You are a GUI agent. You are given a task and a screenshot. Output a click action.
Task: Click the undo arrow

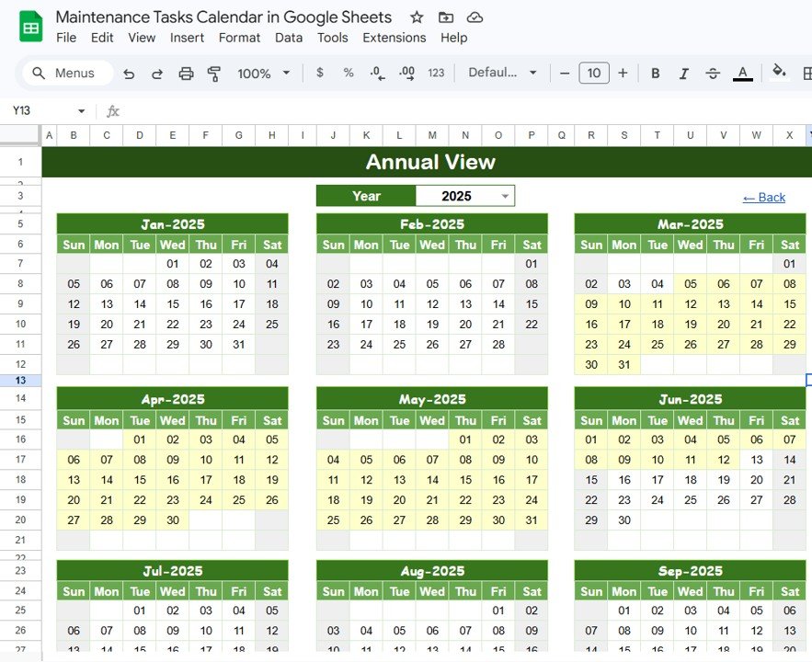click(129, 74)
